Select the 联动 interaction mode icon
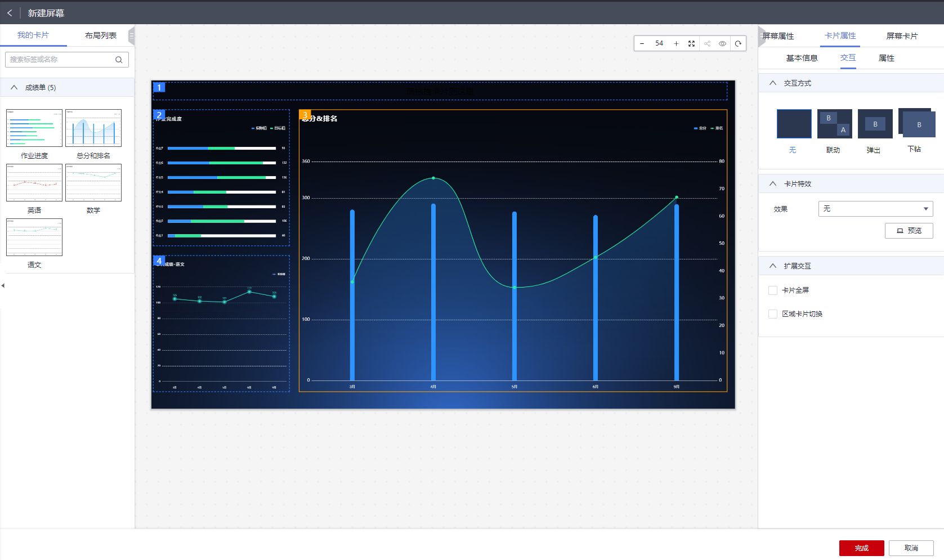This screenshot has width=944, height=560. [834, 124]
